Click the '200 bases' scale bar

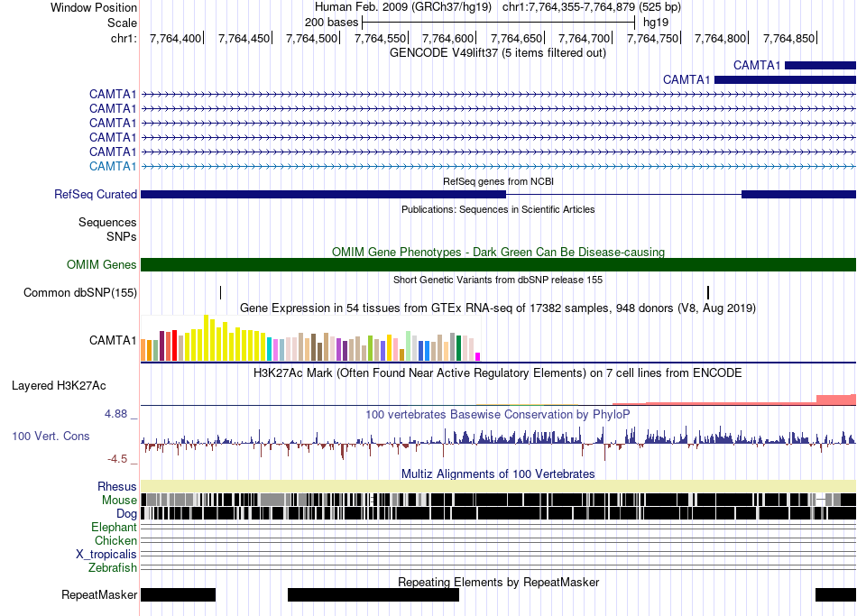point(498,23)
